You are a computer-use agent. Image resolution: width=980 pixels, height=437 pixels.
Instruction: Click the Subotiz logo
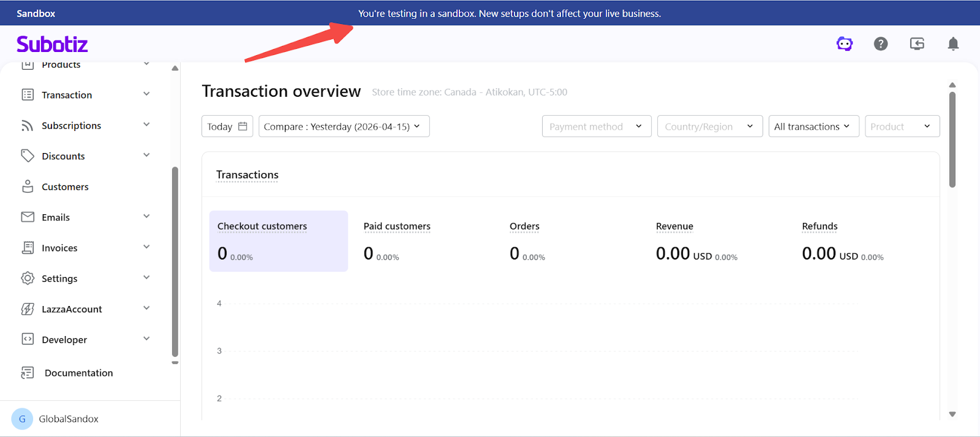[52, 44]
